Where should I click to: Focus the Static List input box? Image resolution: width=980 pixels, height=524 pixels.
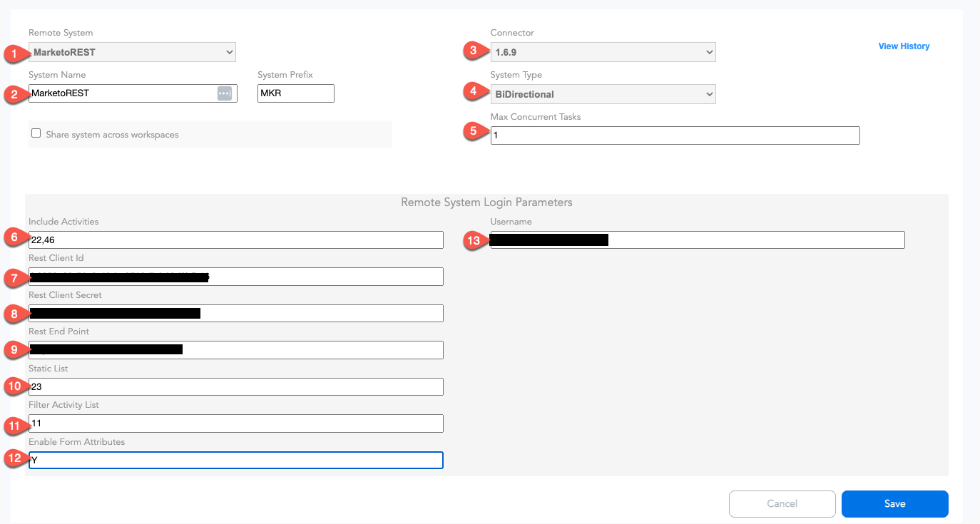[x=236, y=386]
